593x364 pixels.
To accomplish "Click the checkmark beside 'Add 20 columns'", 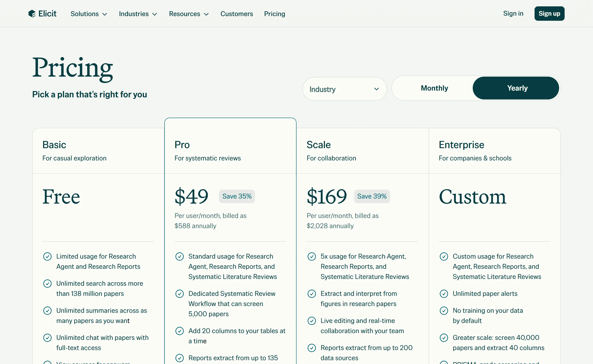I will (x=179, y=331).
